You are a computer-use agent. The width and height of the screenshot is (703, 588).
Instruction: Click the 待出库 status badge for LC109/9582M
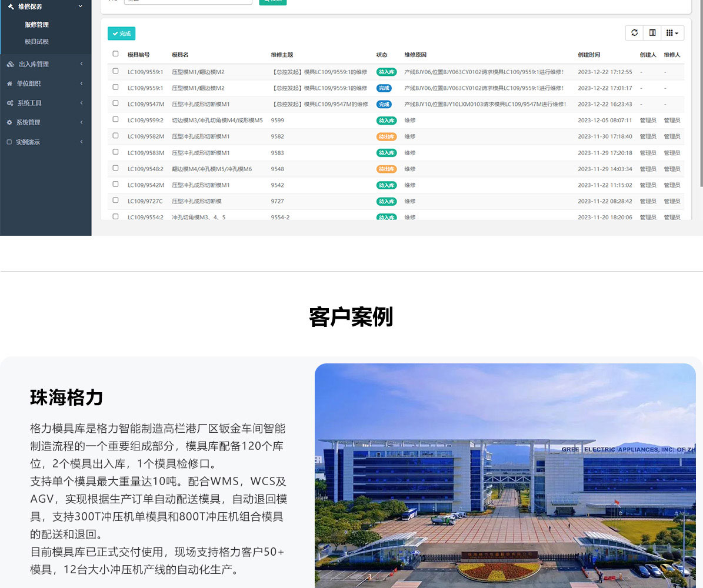387,136
